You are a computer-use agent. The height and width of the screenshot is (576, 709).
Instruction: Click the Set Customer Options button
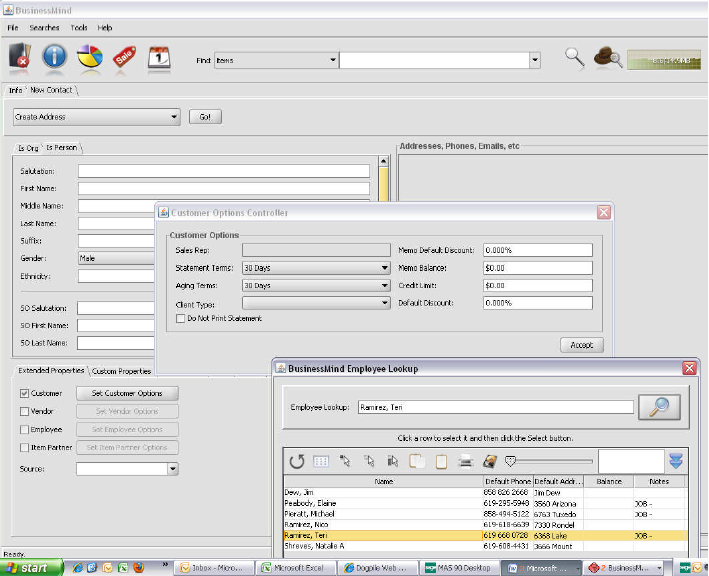(x=127, y=393)
